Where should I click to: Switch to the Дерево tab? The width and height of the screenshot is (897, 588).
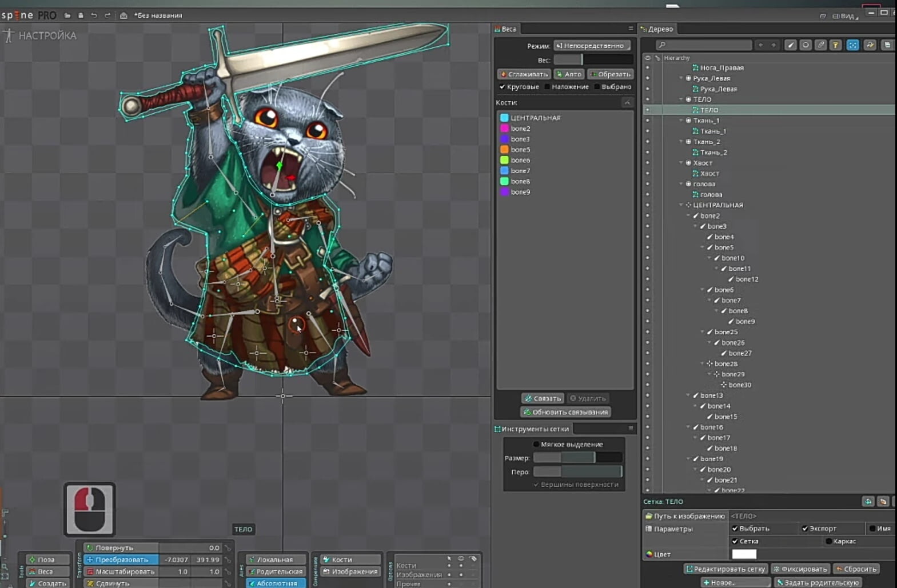coord(660,29)
